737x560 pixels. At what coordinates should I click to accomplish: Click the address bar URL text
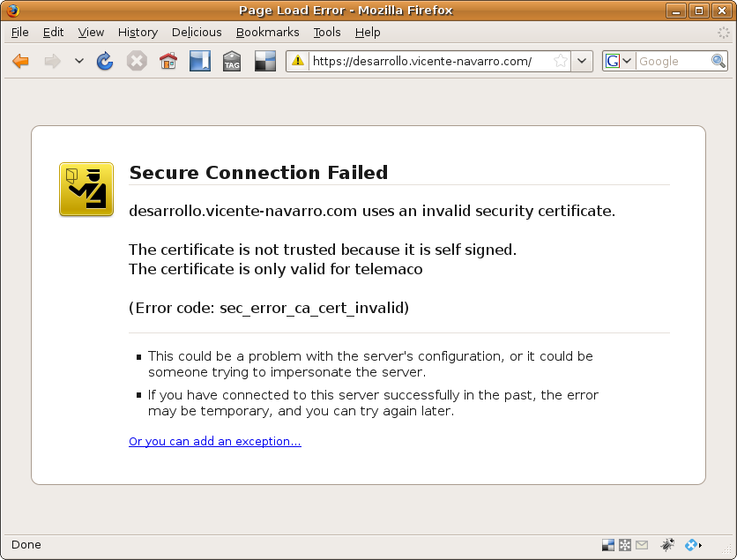pyautogui.click(x=423, y=61)
